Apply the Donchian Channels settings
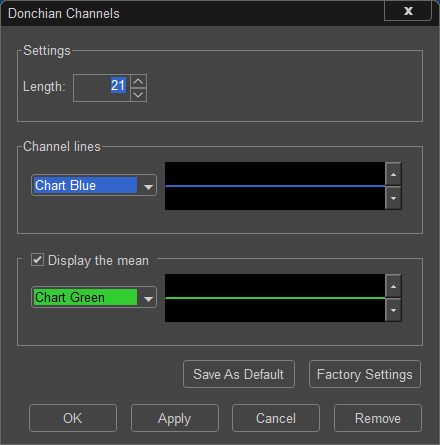This screenshot has width=440, height=445. (175, 418)
